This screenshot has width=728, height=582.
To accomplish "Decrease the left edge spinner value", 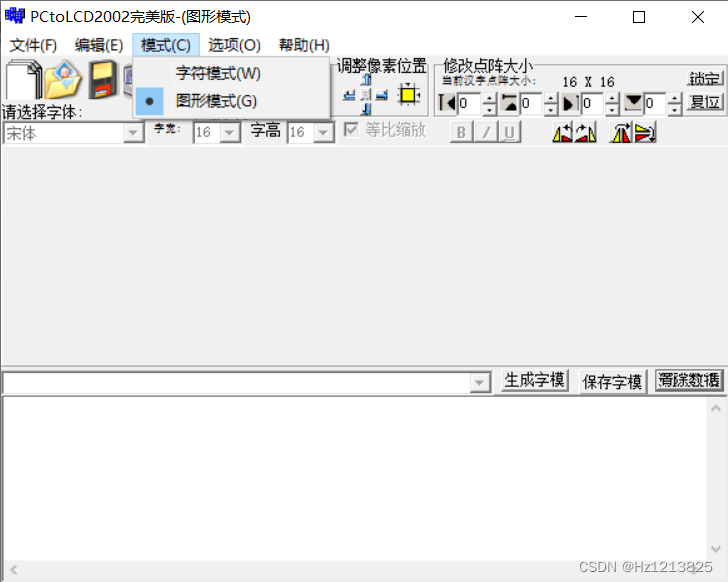I will [x=489, y=110].
